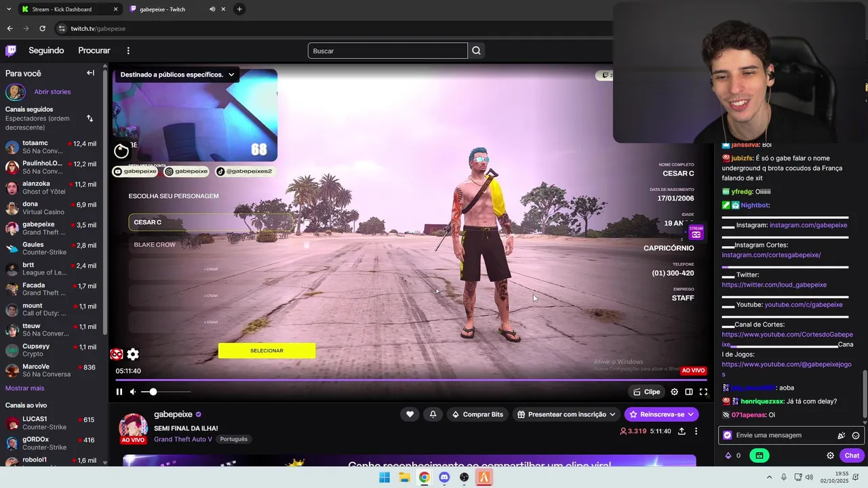
Task: Open File Explorer from taskbar
Action: pos(404,477)
